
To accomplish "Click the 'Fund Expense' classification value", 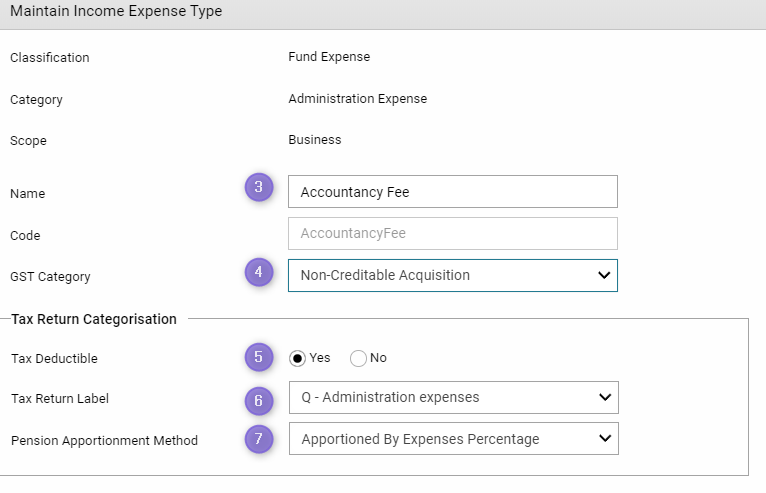I will coord(329,57).
